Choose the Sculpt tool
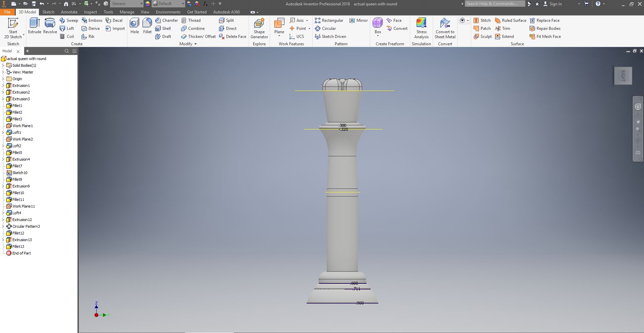 (483, 37)
